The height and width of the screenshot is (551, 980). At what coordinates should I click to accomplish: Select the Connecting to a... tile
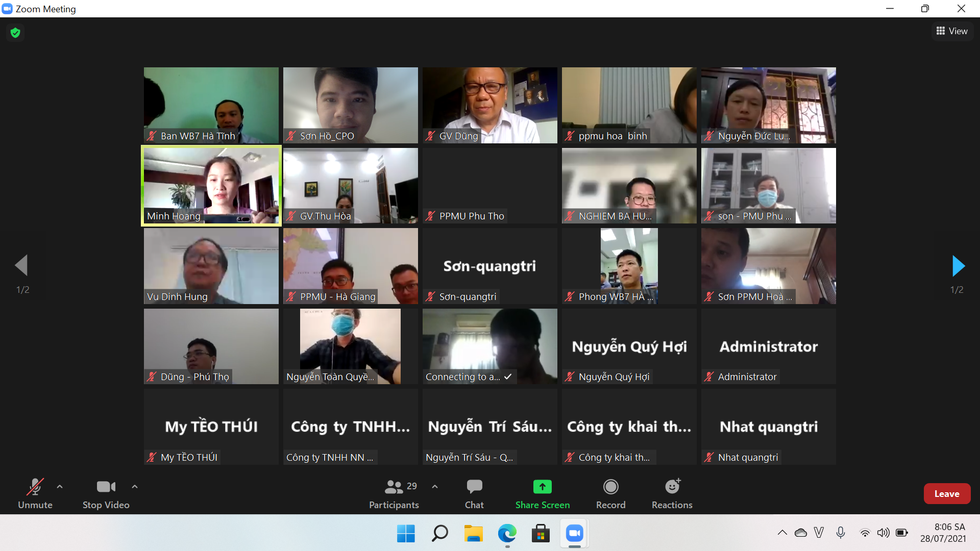point(490,346)
